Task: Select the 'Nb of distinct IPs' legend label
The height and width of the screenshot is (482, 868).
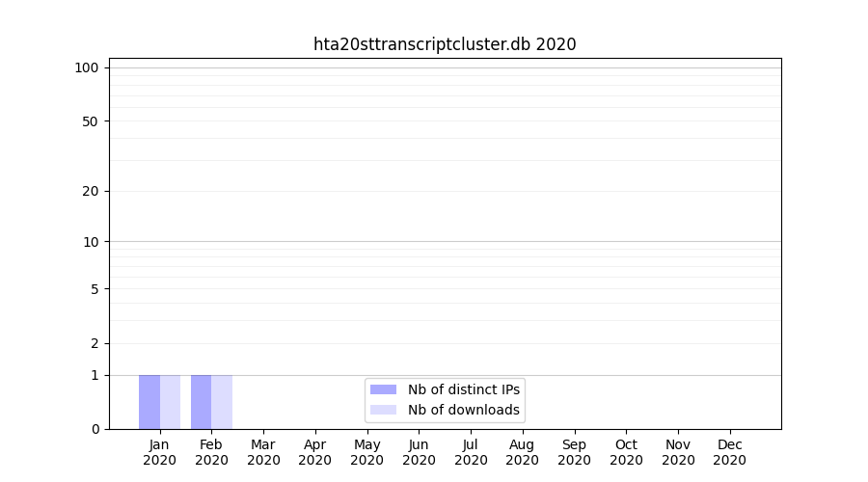Action: 463,389
